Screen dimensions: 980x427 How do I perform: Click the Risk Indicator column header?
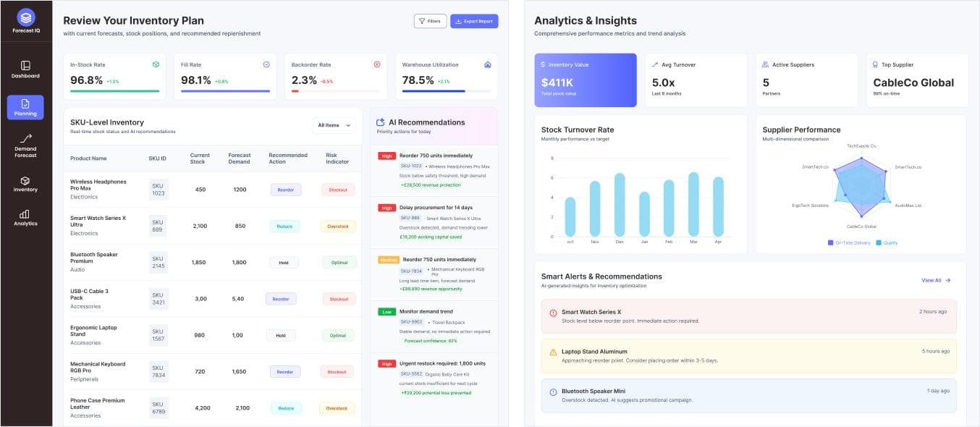[337, 158]
